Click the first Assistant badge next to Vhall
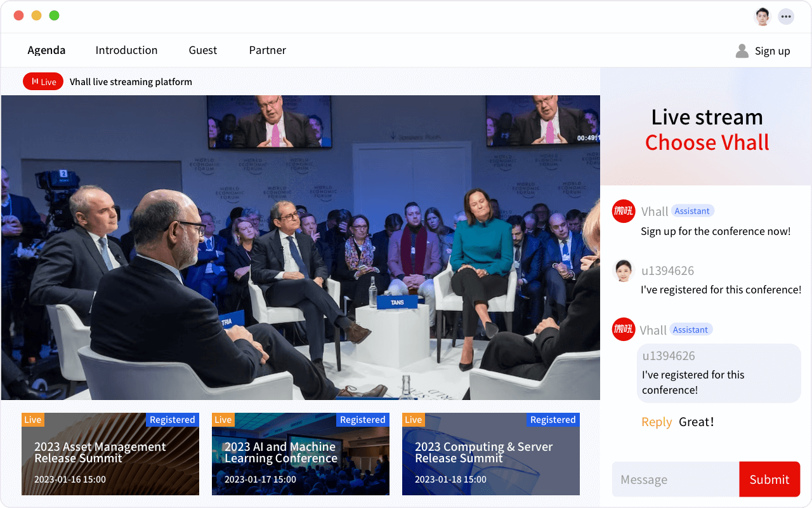812x508 pixels. coord(692,211)
